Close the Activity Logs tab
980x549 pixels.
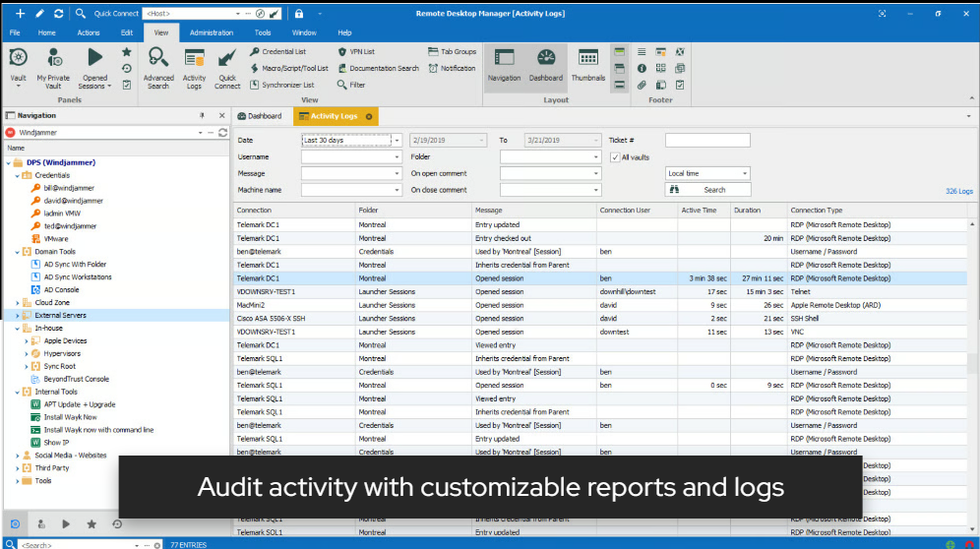click(x=369, y=116)
